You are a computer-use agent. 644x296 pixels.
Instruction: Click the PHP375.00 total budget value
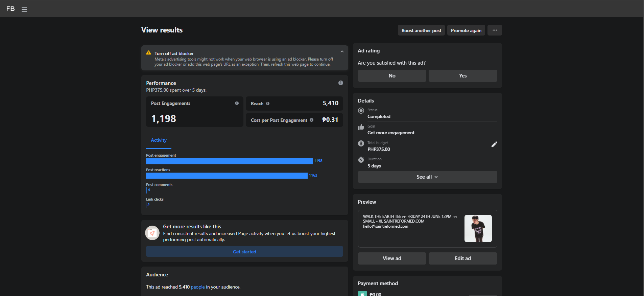click(x=379, y=149)
